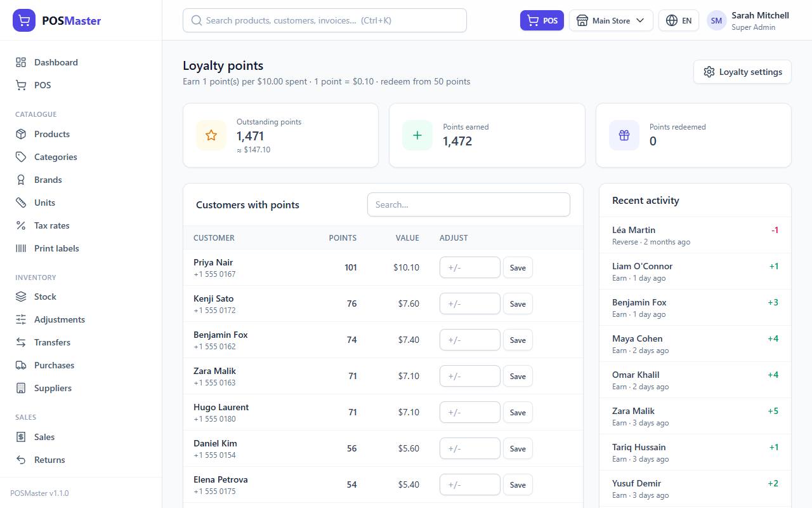
Task: Navigate to Sales in the sidebar
Action: tap(81, 437)
